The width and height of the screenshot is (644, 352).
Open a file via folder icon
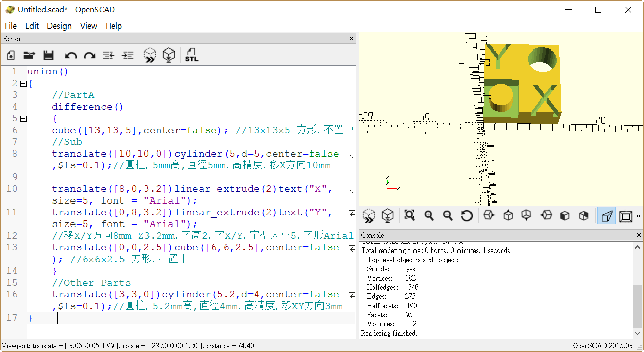[x=29, y=55]
